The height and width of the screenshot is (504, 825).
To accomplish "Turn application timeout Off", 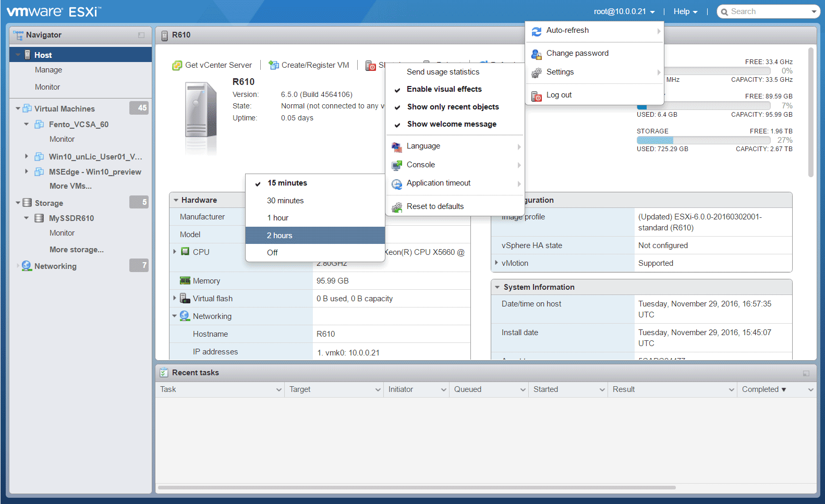I will click(315, 253).
